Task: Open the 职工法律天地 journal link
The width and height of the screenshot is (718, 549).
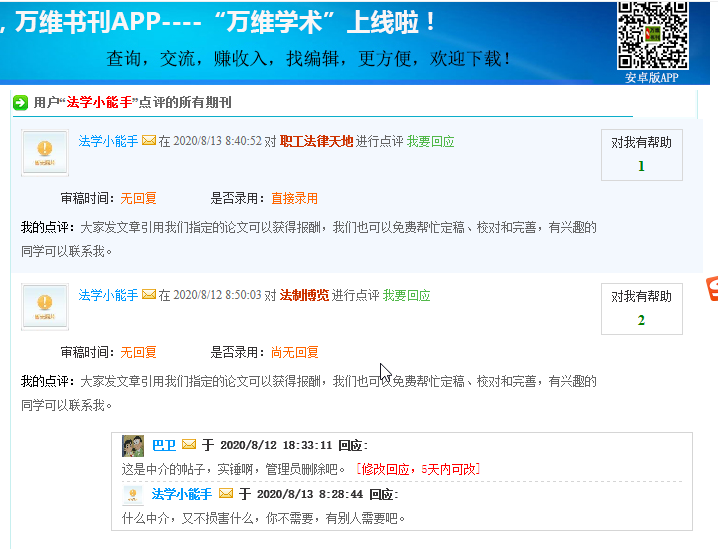Action: click(316, 142)
